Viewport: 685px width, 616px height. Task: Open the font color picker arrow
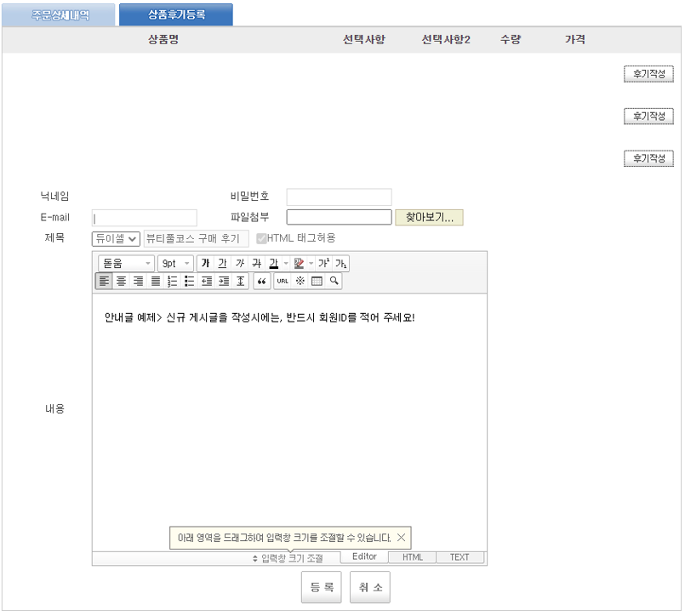pyautogui.click(x=286, y=264)
